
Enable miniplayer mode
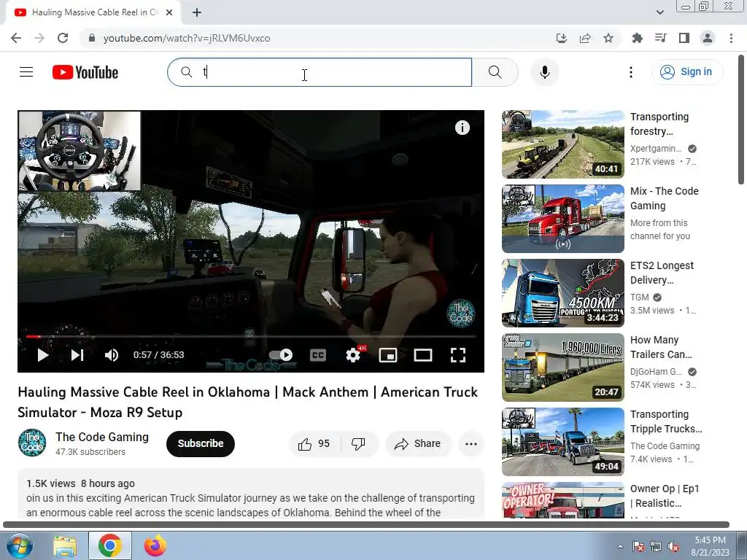click(x=388, y=355)
